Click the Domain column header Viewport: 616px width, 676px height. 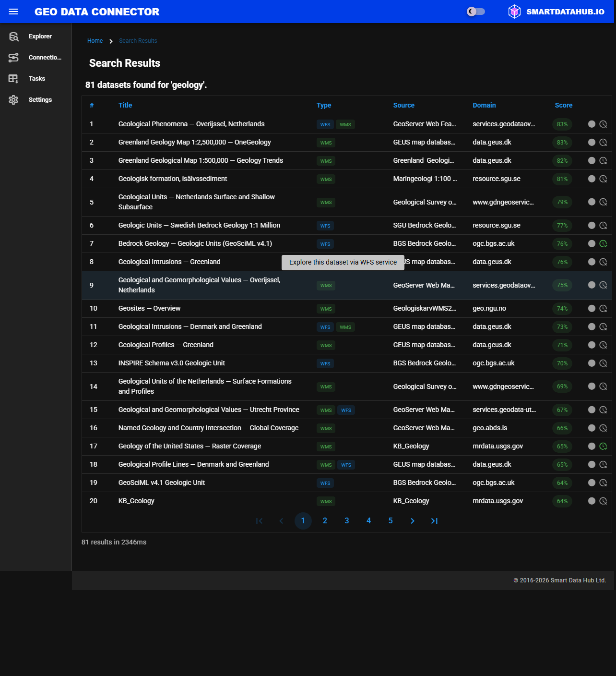coord(484,105)
